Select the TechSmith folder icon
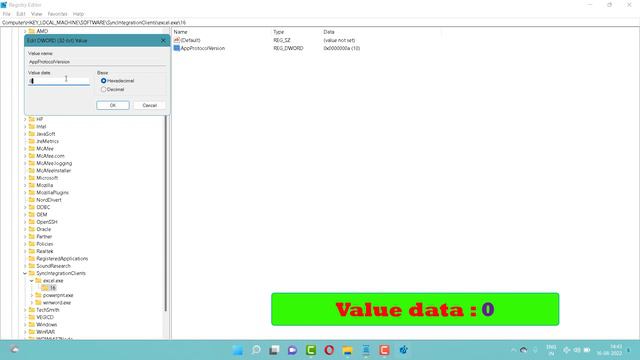 (32, 310)
